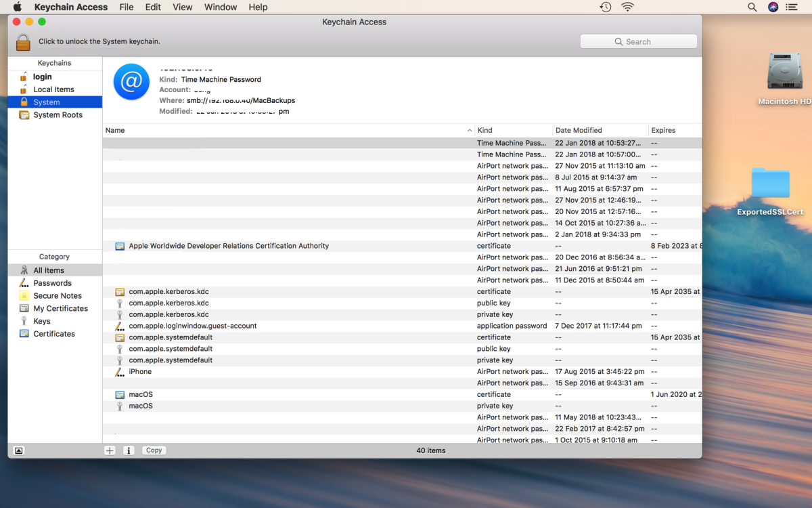Select AirPort row dated 21 Jun 2016
The width and height of the screenshot is (812, 508).
(x=402, y=269)
